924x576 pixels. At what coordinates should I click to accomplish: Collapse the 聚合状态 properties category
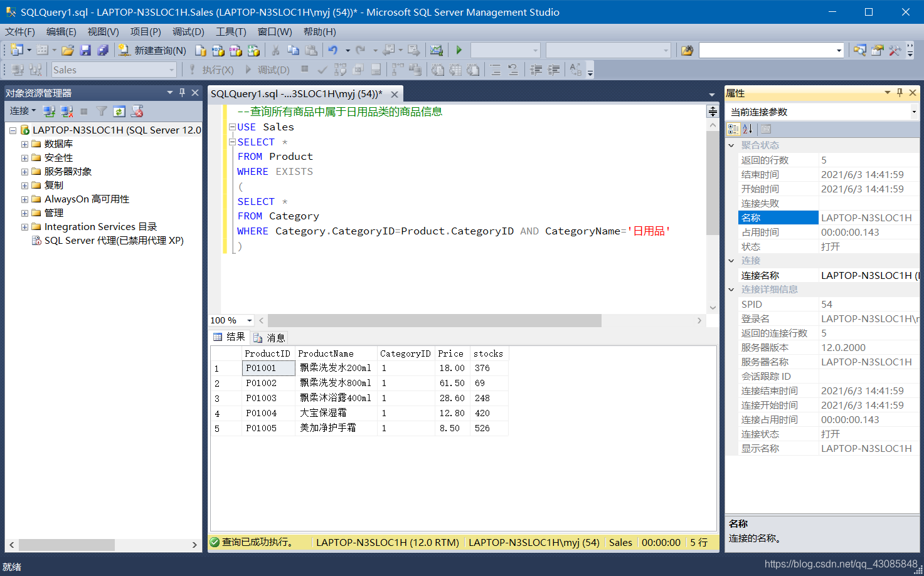point(731,145)
